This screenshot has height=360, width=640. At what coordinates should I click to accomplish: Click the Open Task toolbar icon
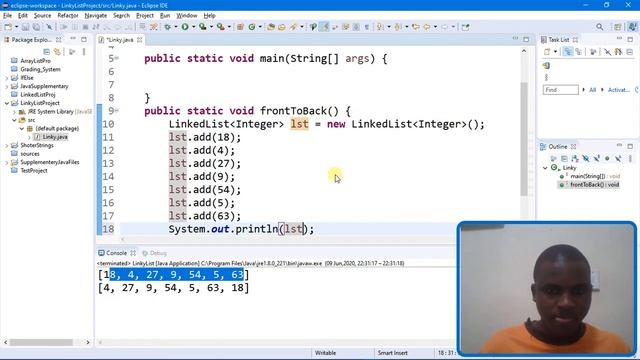tap(282, 27)
